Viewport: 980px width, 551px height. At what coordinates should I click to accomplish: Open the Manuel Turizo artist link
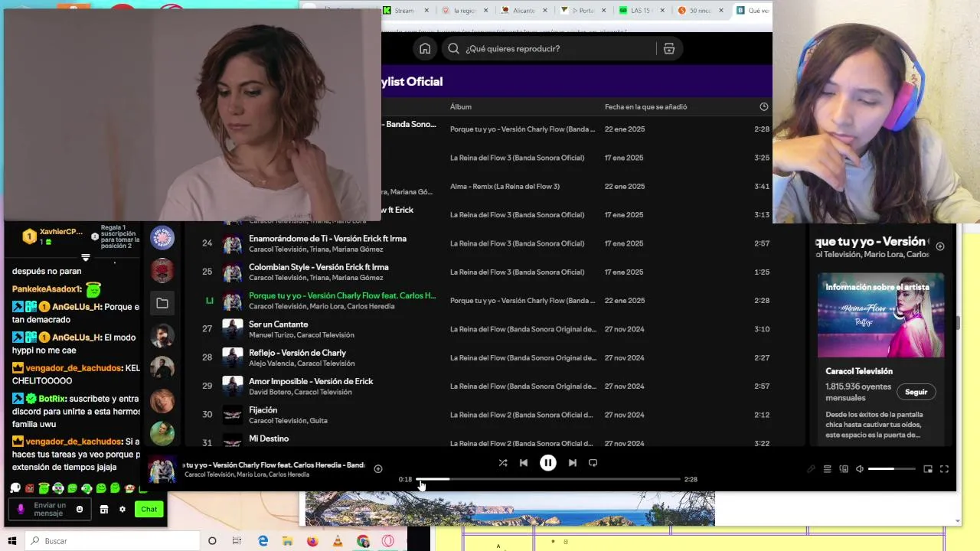271,335
